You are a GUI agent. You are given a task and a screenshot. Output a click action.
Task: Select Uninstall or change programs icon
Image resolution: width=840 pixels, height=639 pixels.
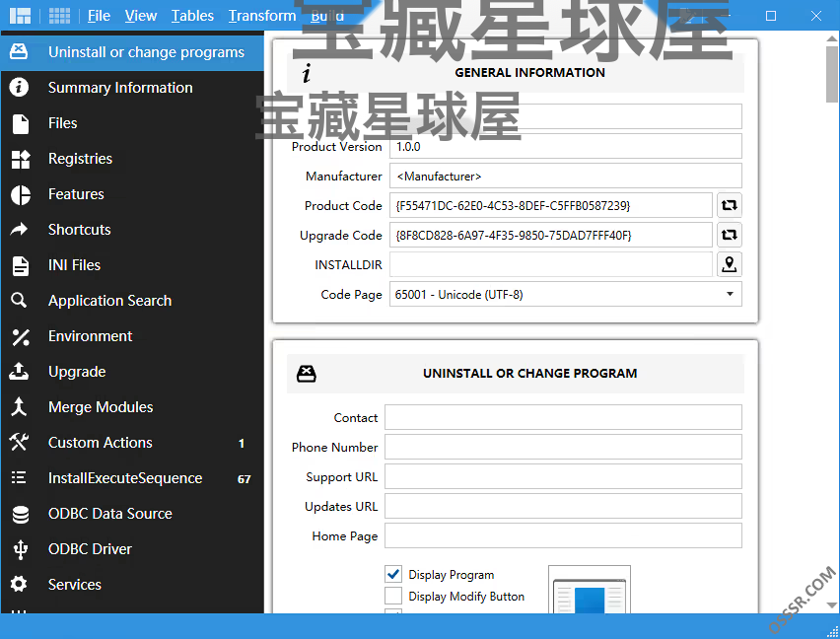[x=19, y=52]
